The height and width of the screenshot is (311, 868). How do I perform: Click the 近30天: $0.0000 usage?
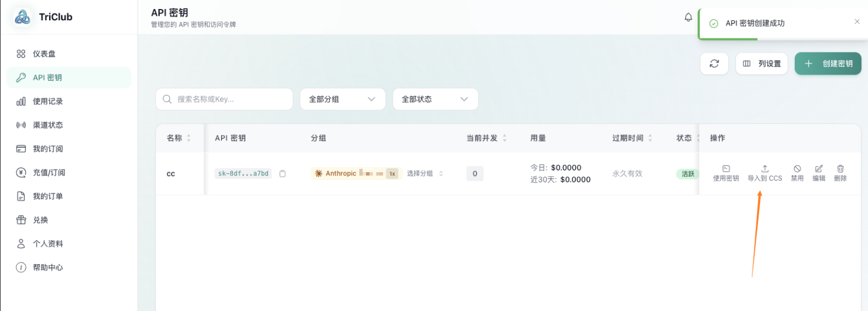pos(560,180)
